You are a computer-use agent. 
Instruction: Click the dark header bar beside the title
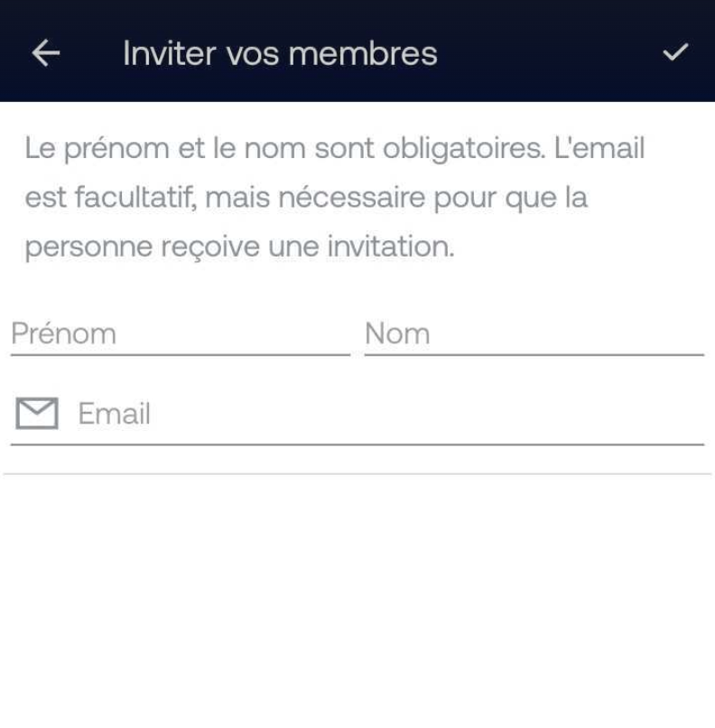547,52
